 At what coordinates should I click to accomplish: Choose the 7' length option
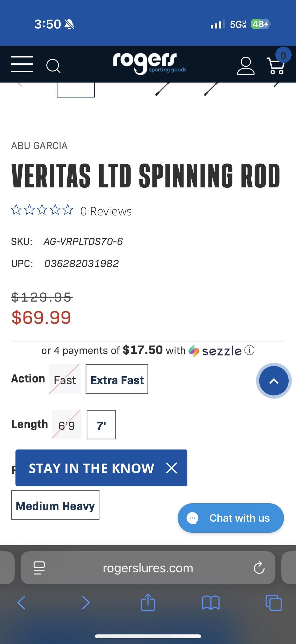tap(101, 425)
